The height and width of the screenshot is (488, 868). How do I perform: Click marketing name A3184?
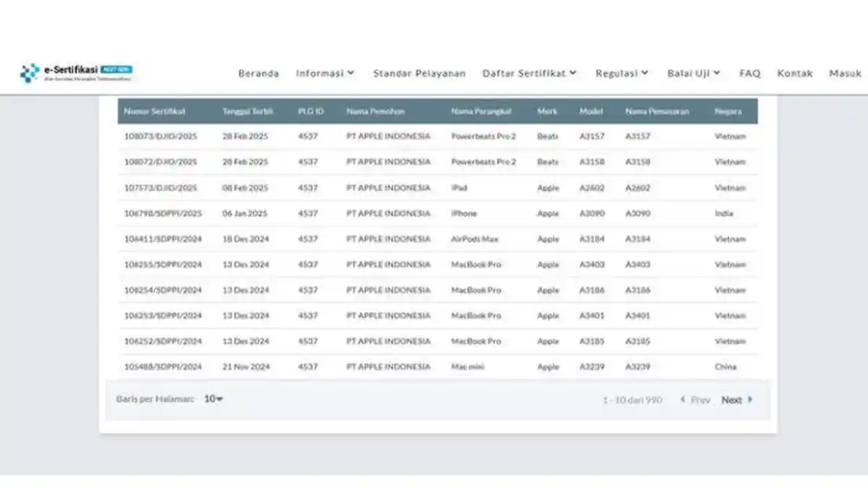(x=638, y=239)
